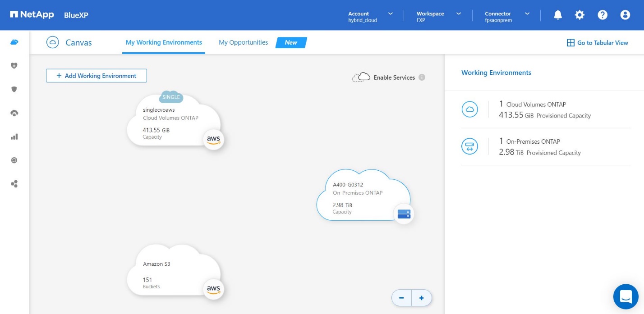The image size is (644, 314).
Task: Zoom out canvas with minus button
Action: [401, 298]
